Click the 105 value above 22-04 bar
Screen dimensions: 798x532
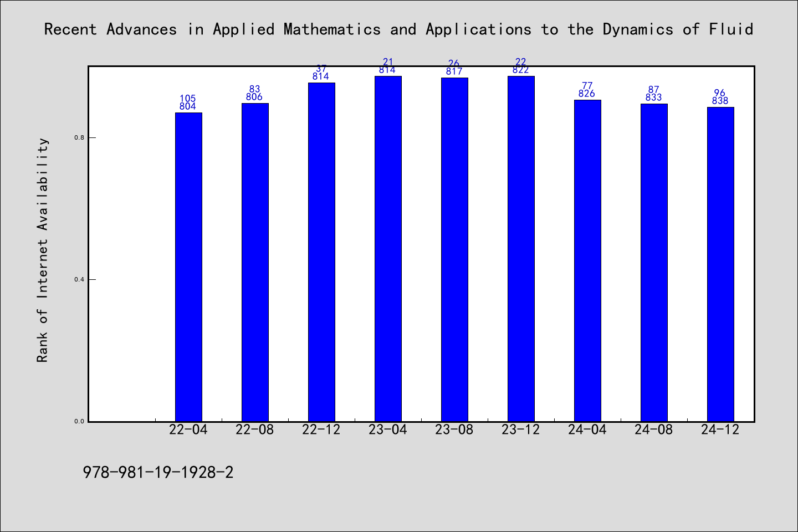tap(188, 99)
